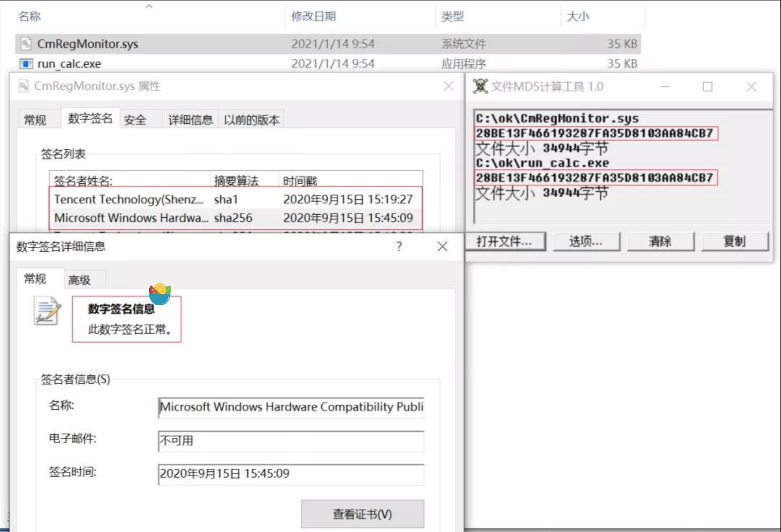781x532 pixels.
Task: Click the C:\ok\CmRegMonitor.sys path line
Action: [x=557, y=119]
